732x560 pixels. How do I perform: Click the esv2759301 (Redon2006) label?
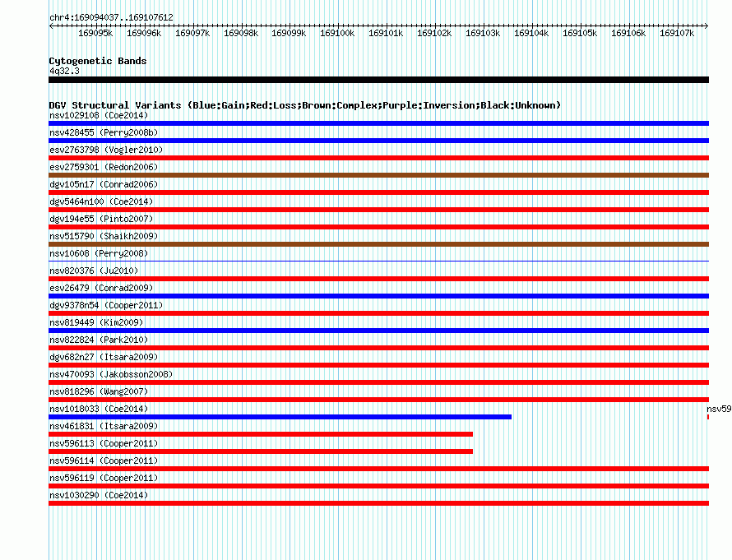pos(104,167)
